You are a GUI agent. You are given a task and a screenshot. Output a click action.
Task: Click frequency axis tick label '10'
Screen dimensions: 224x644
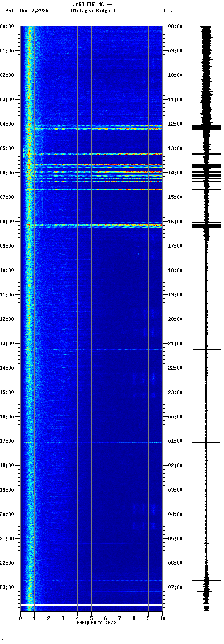click(162, 618)
